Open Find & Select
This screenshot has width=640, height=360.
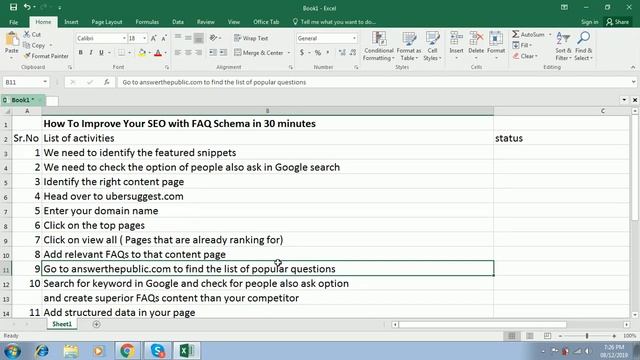click(583, 46)
